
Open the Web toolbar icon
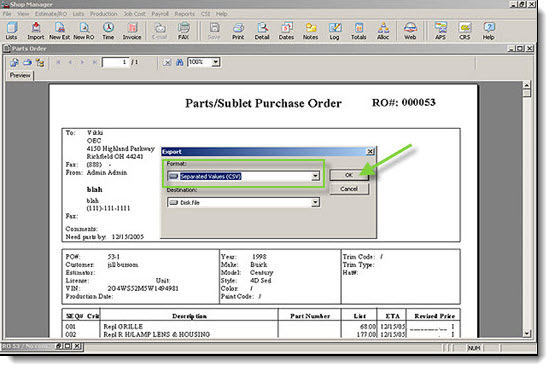(410, 31)
